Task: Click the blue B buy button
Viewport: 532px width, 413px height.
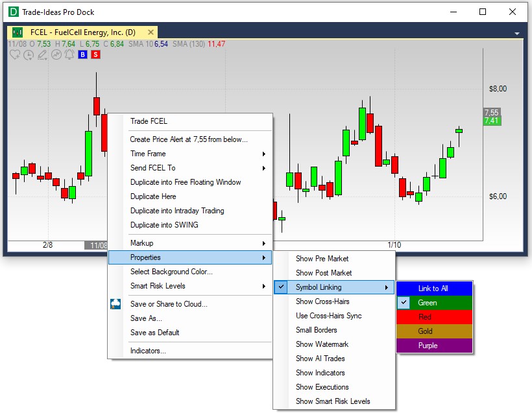Action: [x=82, y=54]
